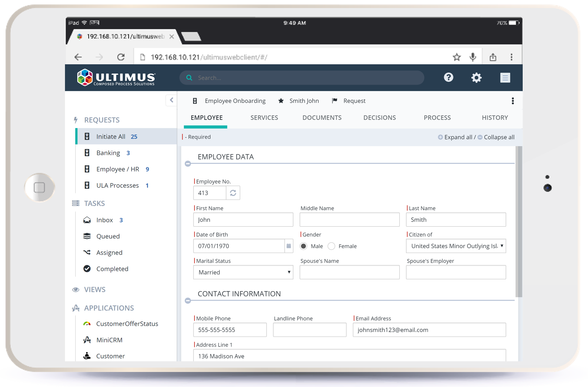Click Expand all link
The image size is (588, 387).
tap(455, 137)
